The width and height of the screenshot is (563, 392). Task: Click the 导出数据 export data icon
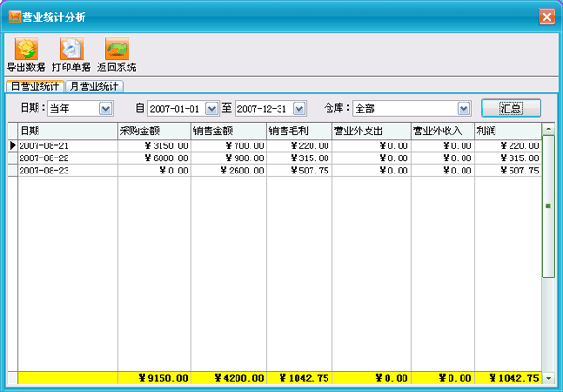coord(25,49)
